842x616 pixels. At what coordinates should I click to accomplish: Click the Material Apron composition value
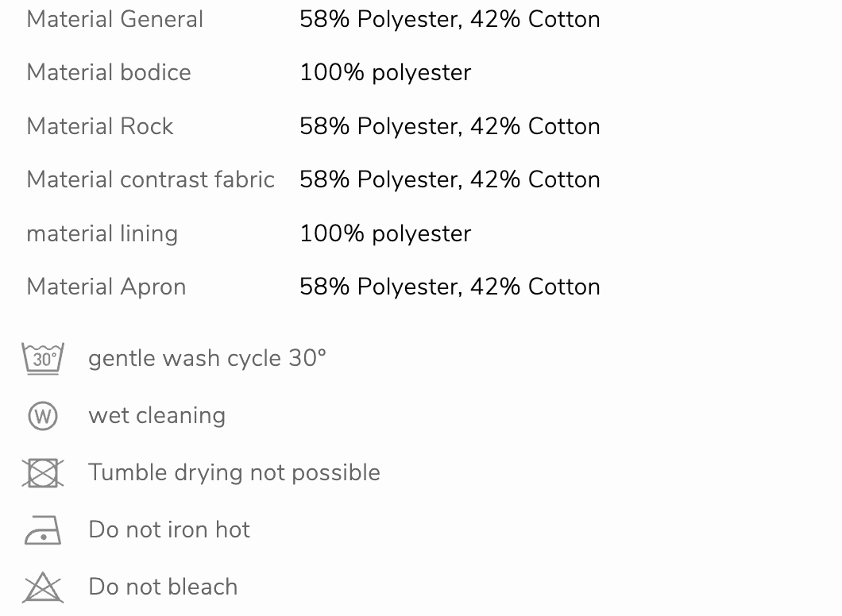[x=450, y=287]
